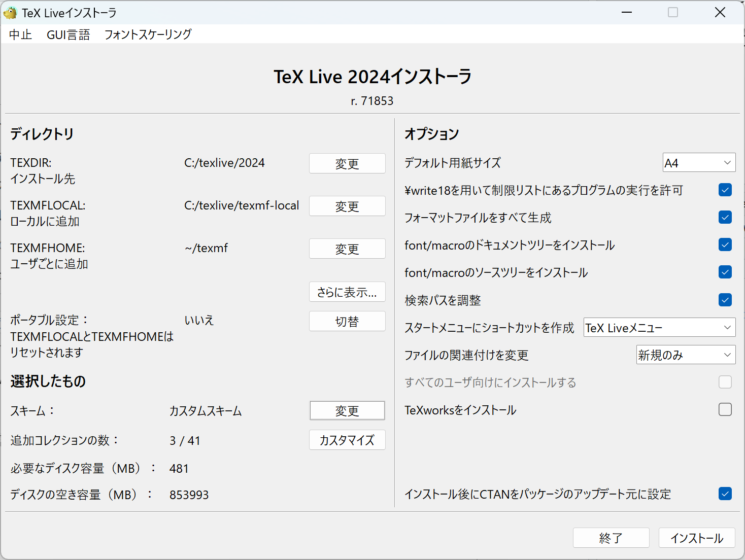Click the インストール button to start

(696, 538)
